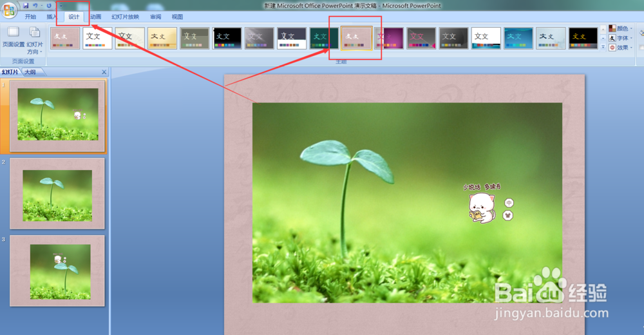Apply the plain white Office theme
644x335 pixels.
[97, 38]
